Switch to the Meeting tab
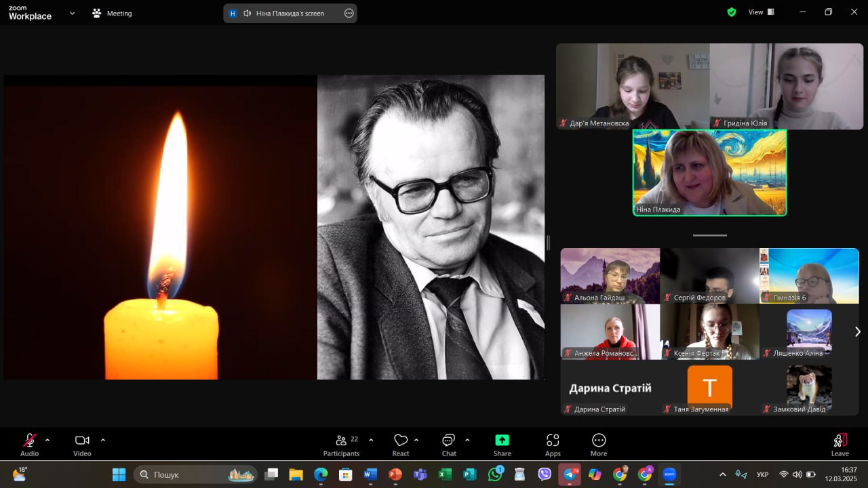Image resolution: width=868 pixels, height=488 pixels. click(x=113, y=13)
